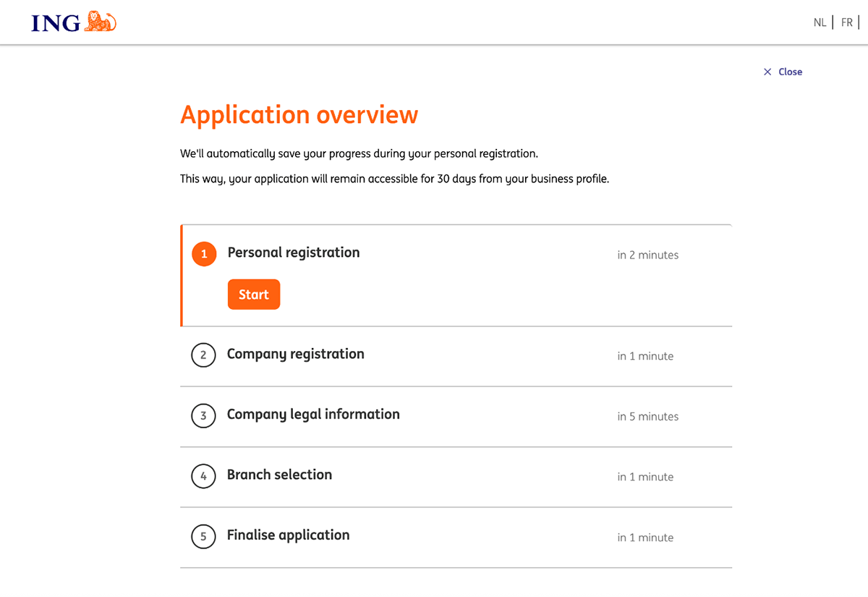This screenshot has width=868, height=597.
Task: Click the X icon beside Close
Action: [767, 72]
